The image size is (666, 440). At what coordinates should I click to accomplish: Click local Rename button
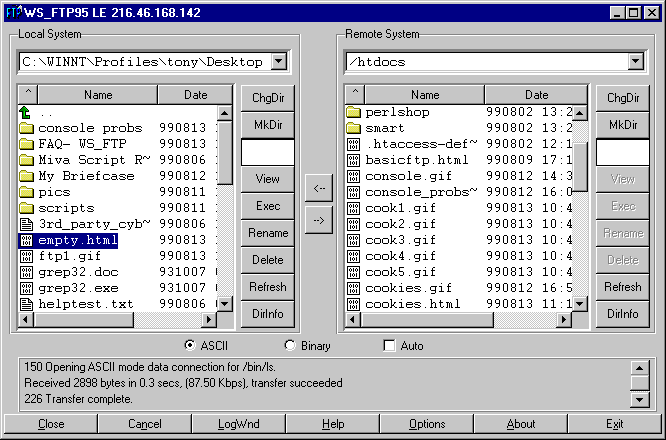[268, 233]
